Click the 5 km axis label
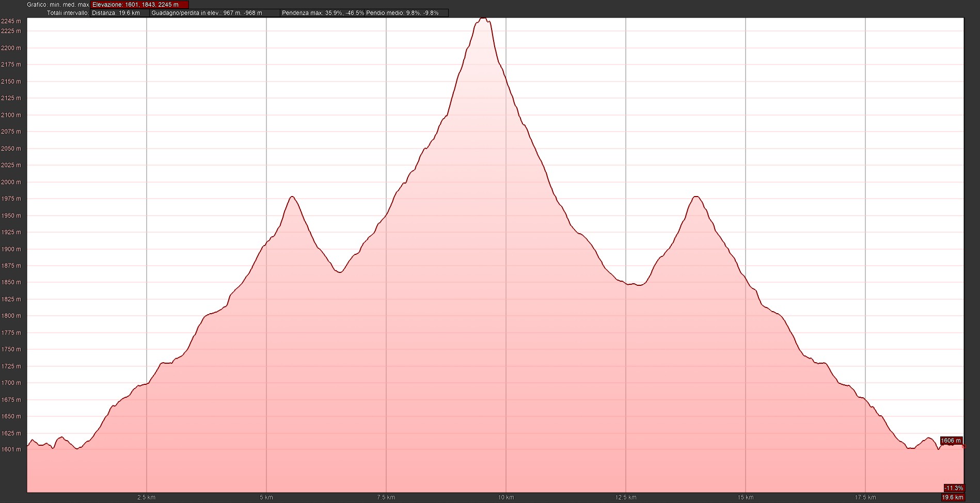 [x=266, y=497]
